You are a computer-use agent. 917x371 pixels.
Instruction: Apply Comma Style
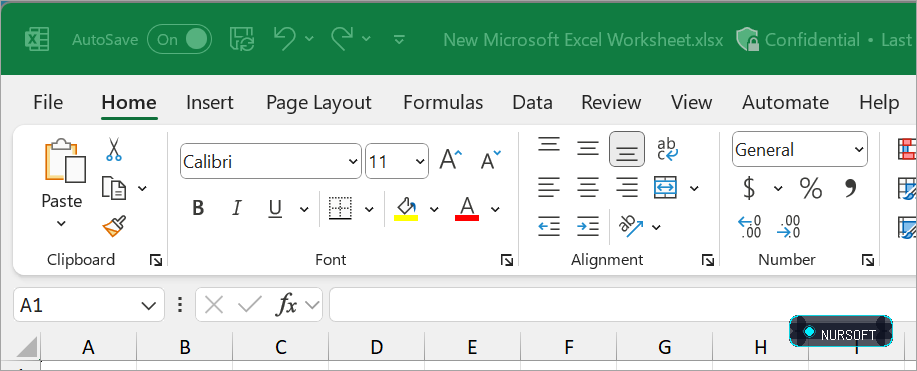pyautogui.click(x=850, y=188)
